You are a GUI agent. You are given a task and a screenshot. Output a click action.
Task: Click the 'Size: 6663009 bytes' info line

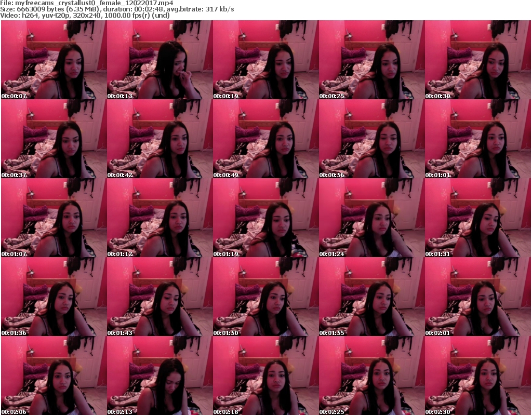(117, 9)
